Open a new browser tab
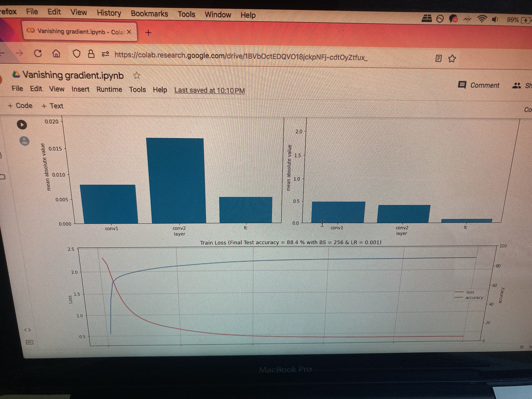Screen dimensions: 532x399 (x=149, y=32)
